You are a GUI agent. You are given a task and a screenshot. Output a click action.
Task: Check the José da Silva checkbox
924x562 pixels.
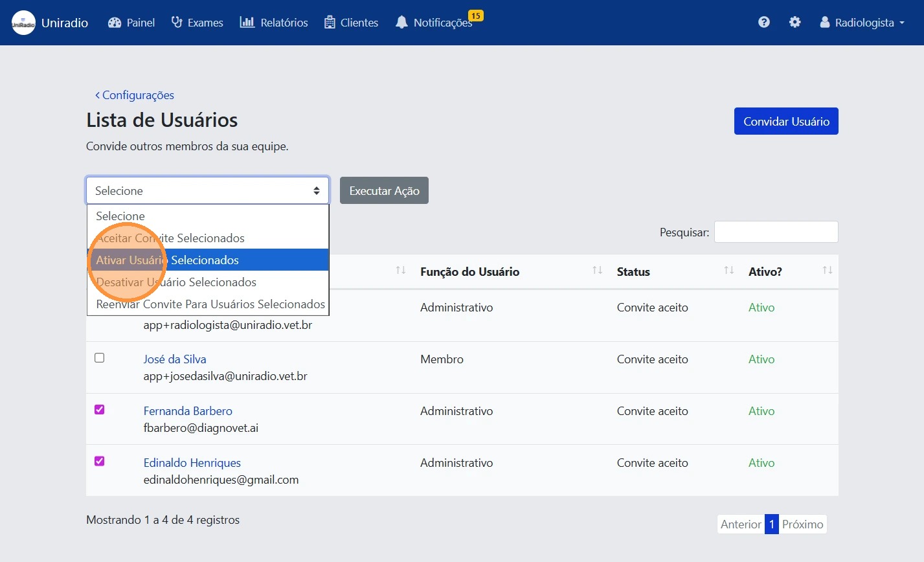(x=100, y=358)
